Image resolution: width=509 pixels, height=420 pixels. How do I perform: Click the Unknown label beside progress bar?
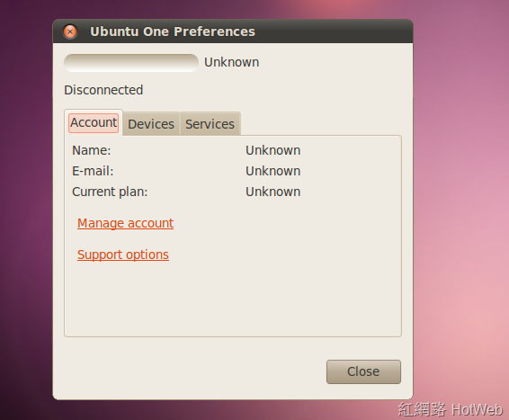[231, 62]
